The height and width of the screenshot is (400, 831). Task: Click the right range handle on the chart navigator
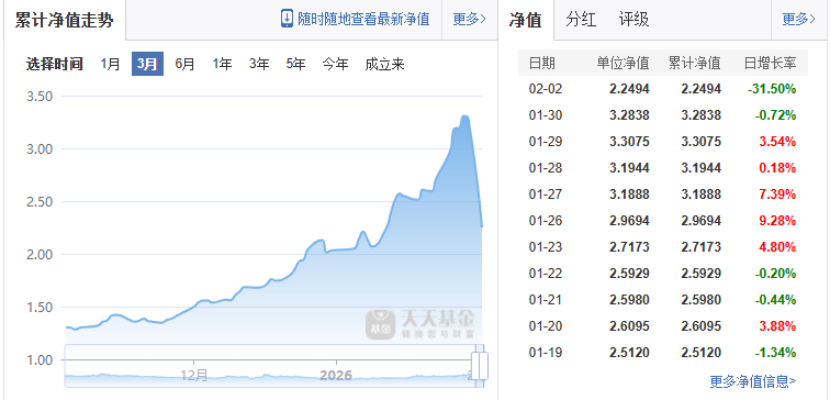(x=480, y=364)
